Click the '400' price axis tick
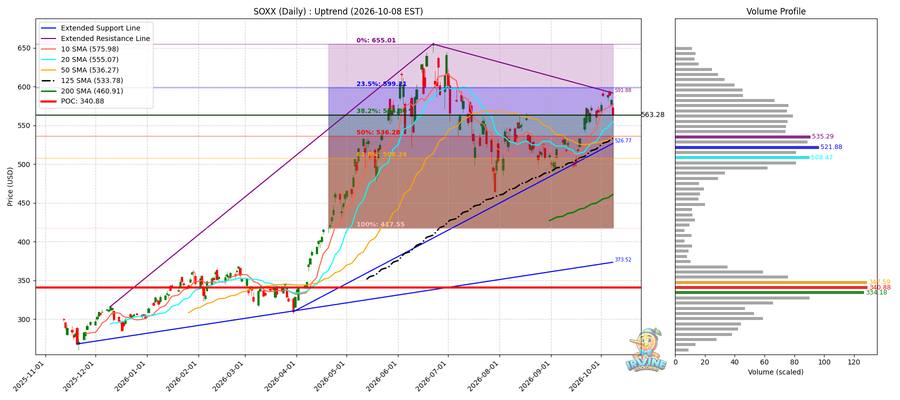 25,242
